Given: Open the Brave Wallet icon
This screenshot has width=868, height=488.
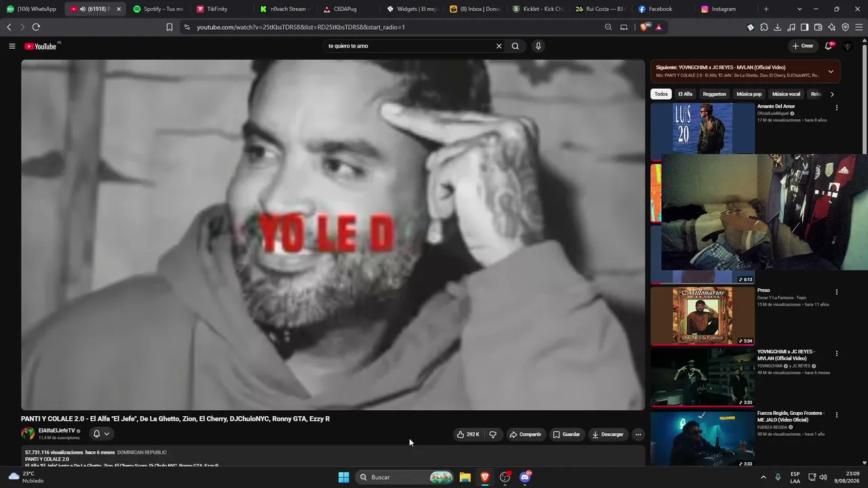Looking at the screenshot, I should 818,27.
